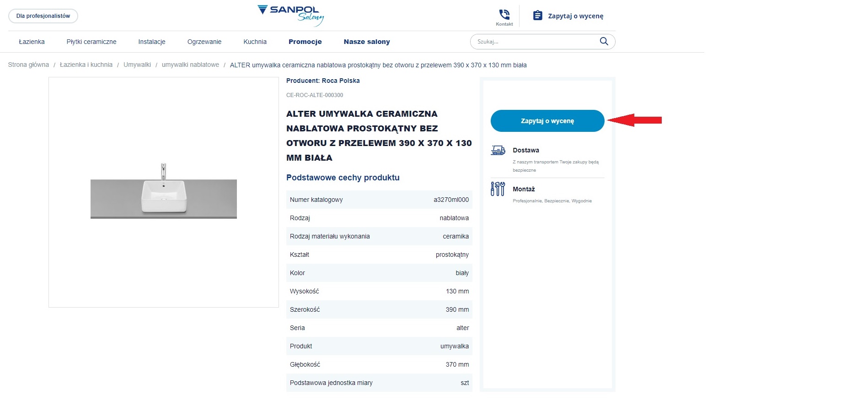
Task: Click Kolor value biały
Action: [x=462, y=273]
